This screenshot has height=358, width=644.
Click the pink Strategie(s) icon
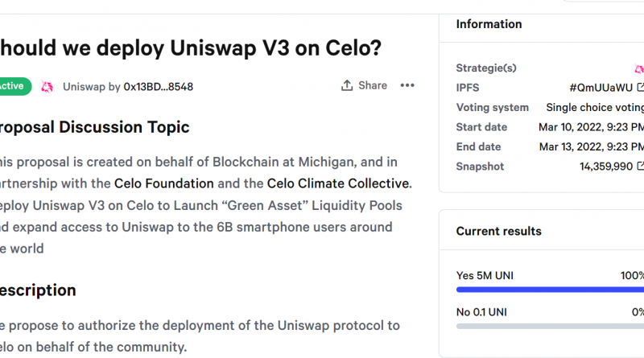(639, 69)
